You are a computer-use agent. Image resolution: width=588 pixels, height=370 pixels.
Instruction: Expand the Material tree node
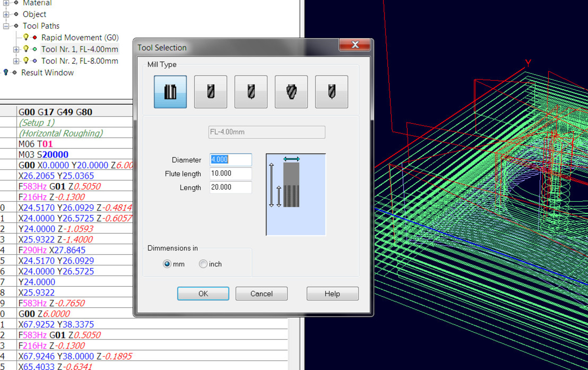(x=6, y=3)
